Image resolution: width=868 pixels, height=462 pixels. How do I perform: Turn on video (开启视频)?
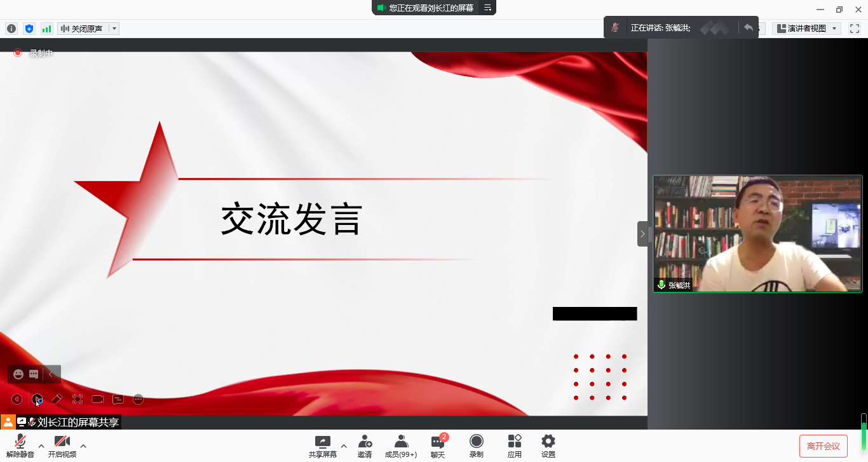click(62, 445)
